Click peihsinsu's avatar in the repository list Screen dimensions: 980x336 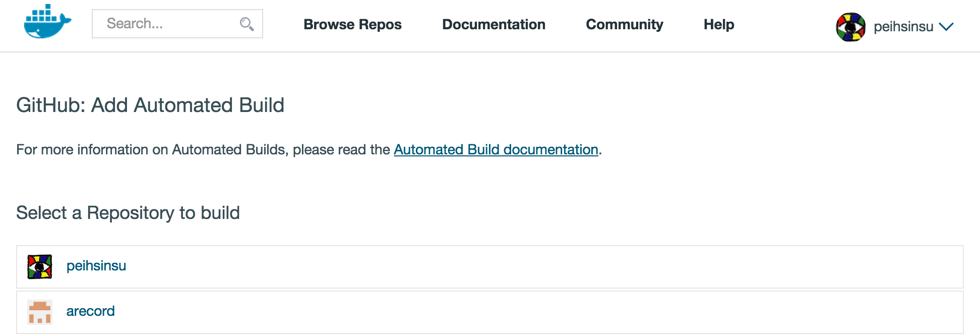40,267
